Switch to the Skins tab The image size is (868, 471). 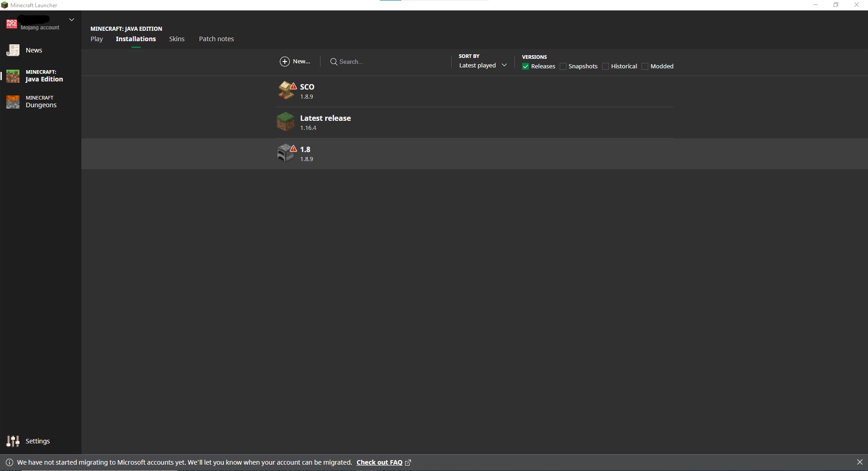click(x=177, y=39)
